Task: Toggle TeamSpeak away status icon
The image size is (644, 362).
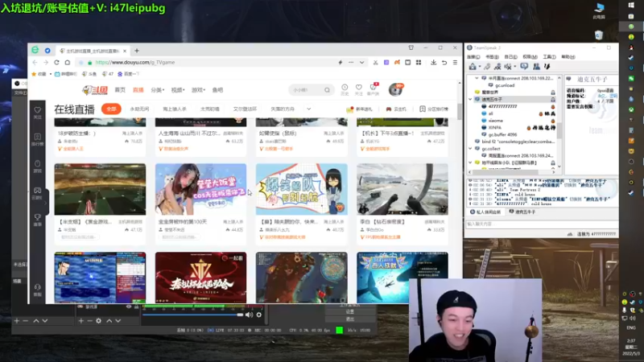Action: coord(487,67)
